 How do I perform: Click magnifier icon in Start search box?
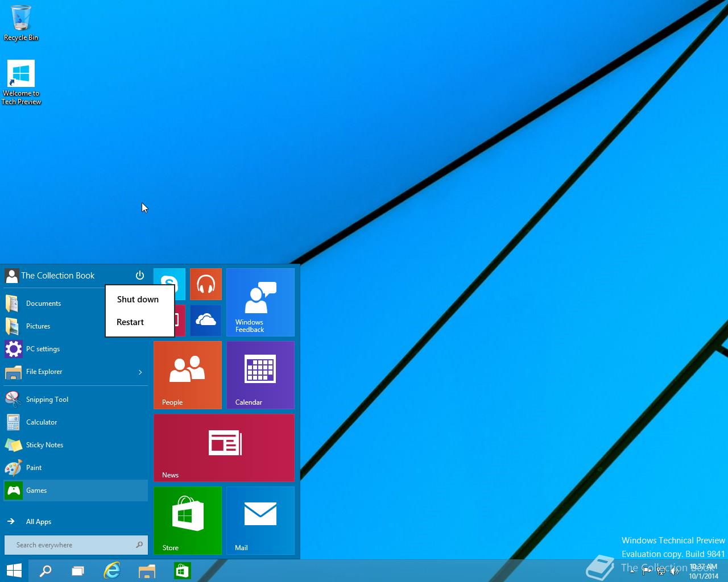(139, 545)
